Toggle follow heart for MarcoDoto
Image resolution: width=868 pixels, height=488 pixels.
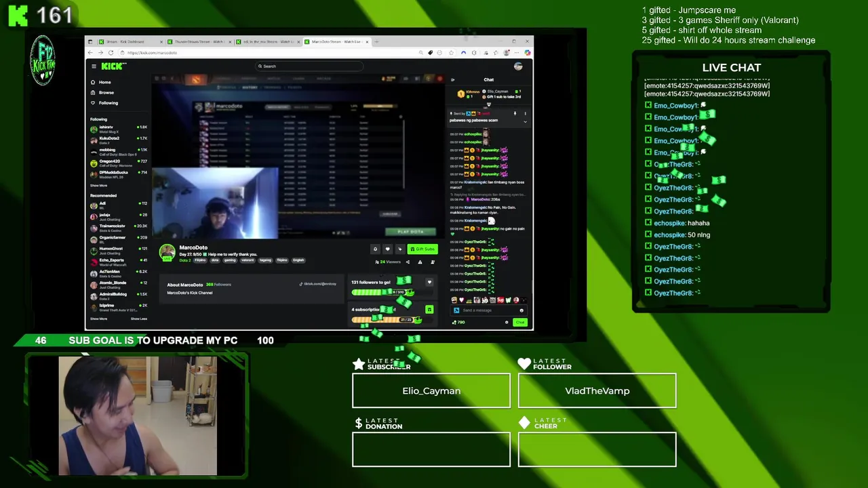pos(388,249)
